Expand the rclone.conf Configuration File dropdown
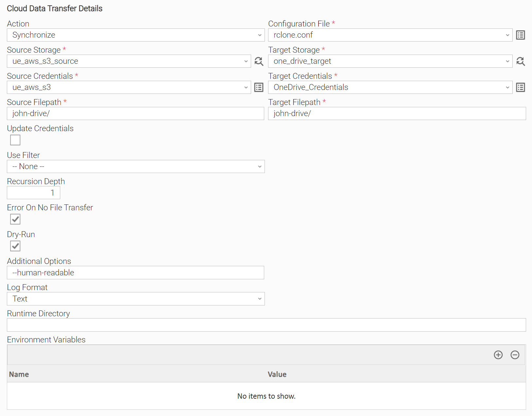Image resolution: width=532 pixels, height=416 pixels. tap(390, 35)
